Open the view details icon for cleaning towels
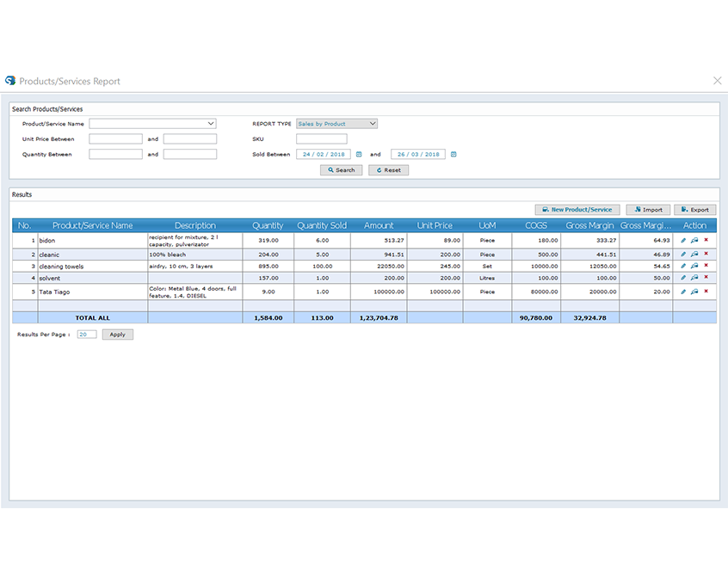 click(x=694, y=267)
